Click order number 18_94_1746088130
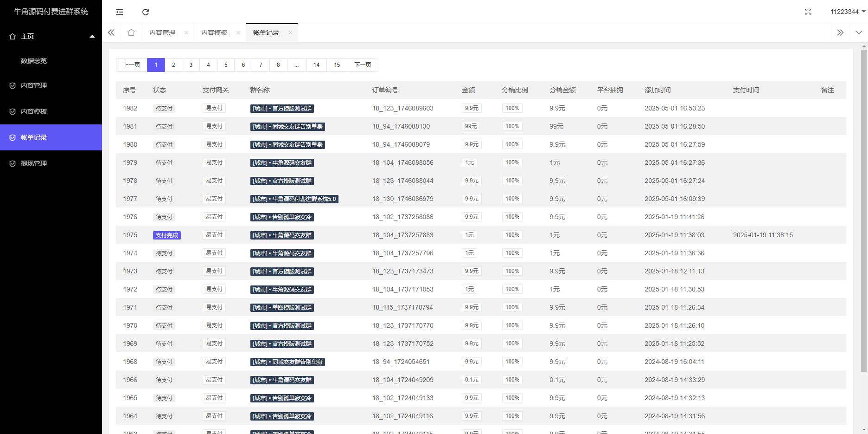868x434 pixels. pos(401,126)
